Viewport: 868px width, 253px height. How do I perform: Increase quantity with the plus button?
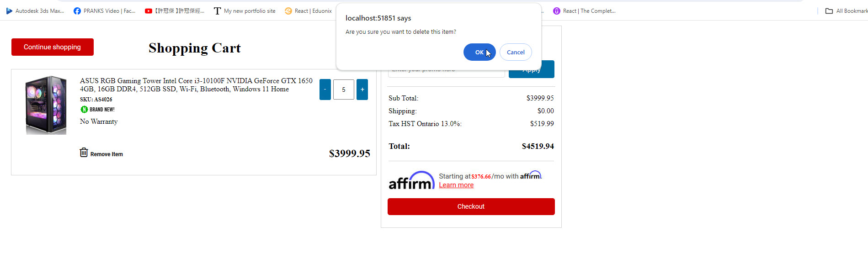point(362,90)
